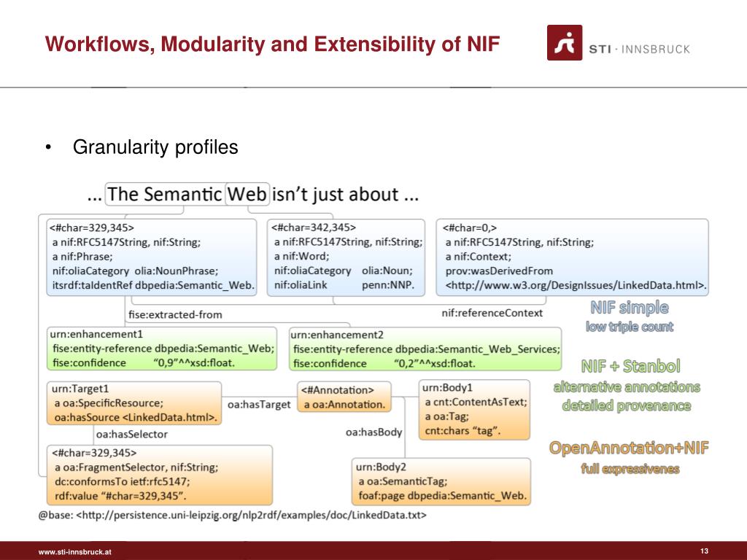Click 'isn't just about ...' sentence text
Screen dimensions: 747x560
tap(345, 194)
